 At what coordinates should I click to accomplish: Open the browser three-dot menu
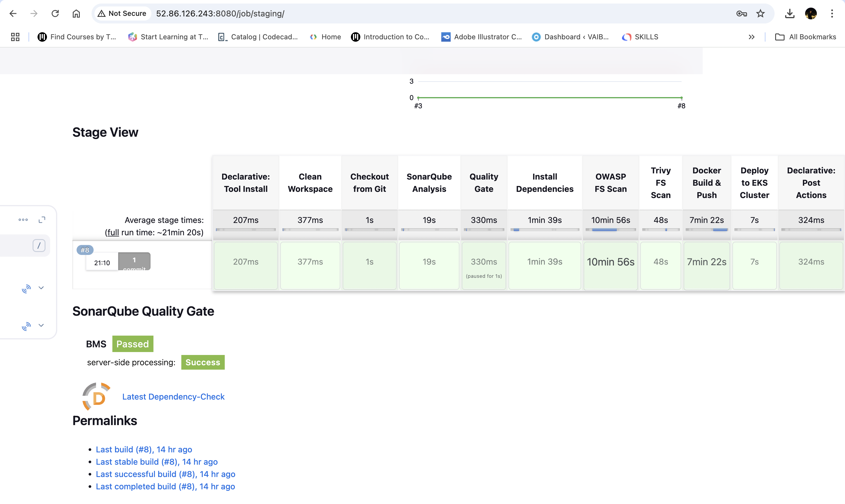click(832, 13)
